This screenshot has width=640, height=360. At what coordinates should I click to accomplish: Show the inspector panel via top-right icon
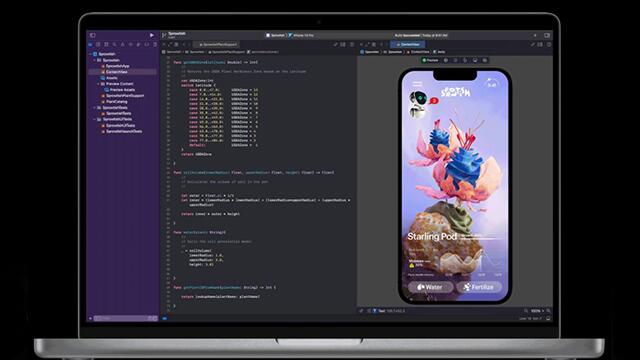point(547,36)
